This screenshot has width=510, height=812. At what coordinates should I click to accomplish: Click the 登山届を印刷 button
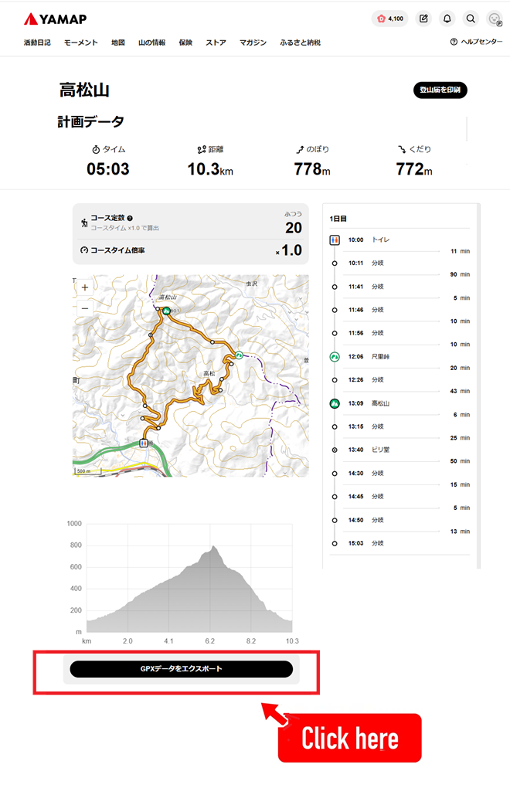440,90
